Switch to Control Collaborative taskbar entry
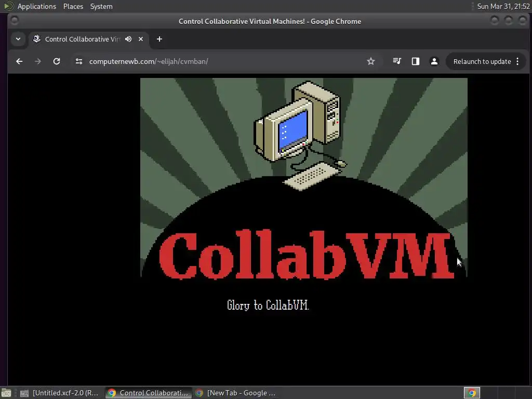The width and height of the screenshot is (532, 399). [x=148, y=393]
